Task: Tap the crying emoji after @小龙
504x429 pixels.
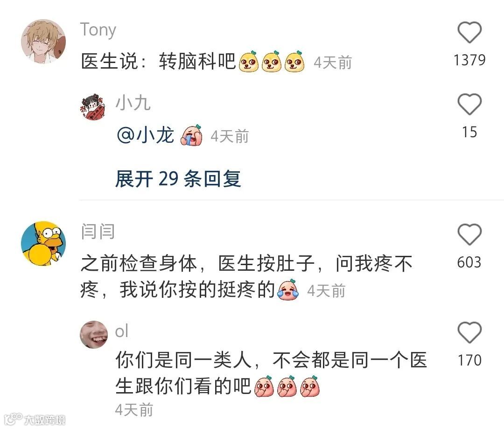Action: point(192,135)
